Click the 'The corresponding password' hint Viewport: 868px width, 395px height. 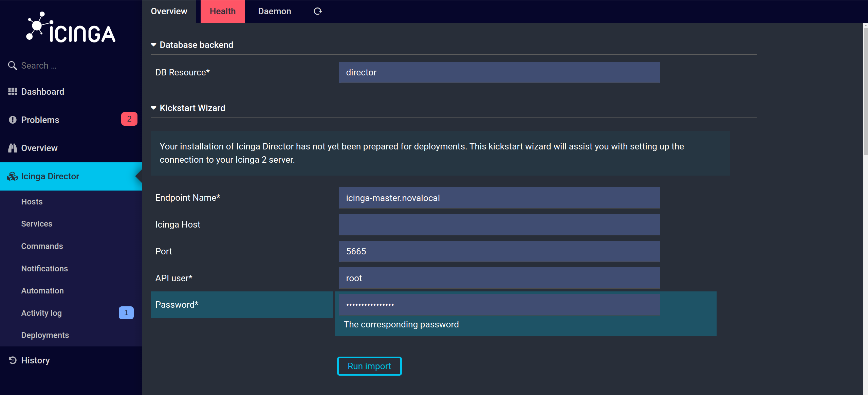[x=401, y=324]
